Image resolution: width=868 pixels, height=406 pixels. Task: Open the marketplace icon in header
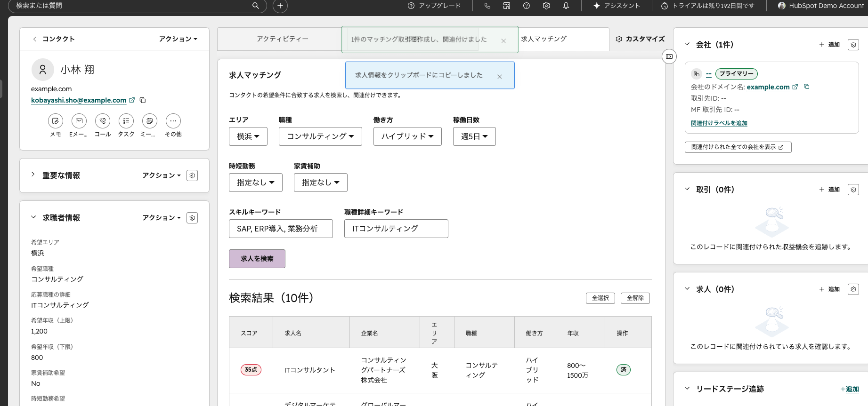pos(507,6)
